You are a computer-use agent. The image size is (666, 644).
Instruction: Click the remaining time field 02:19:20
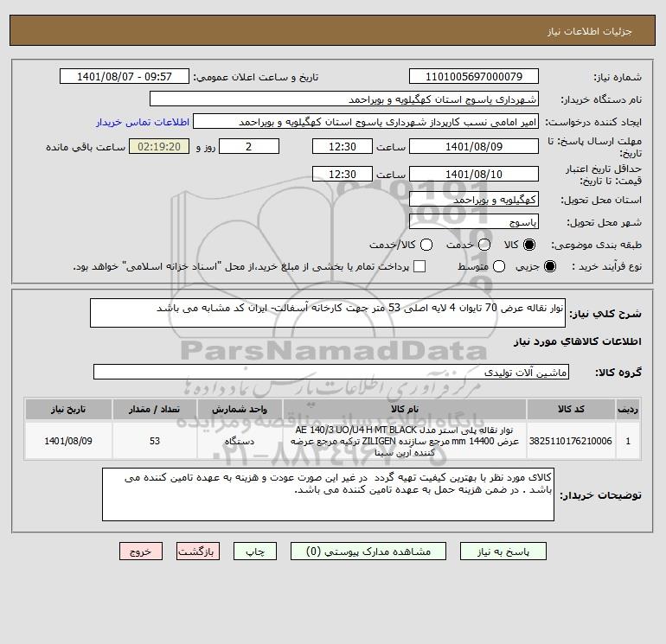[159, 146]
